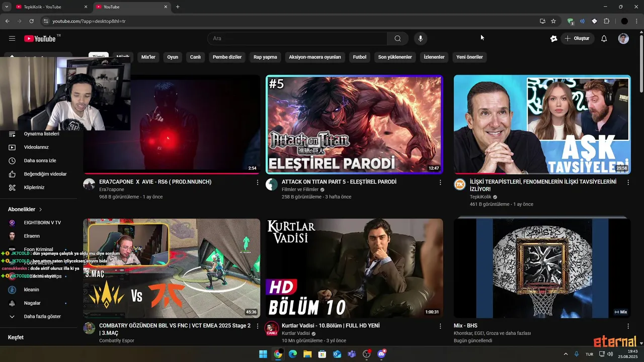The width and height of the screenshot is (644, 362).
Task: Open more options for ERA7CAPONE video
Action: coord(258,183)
